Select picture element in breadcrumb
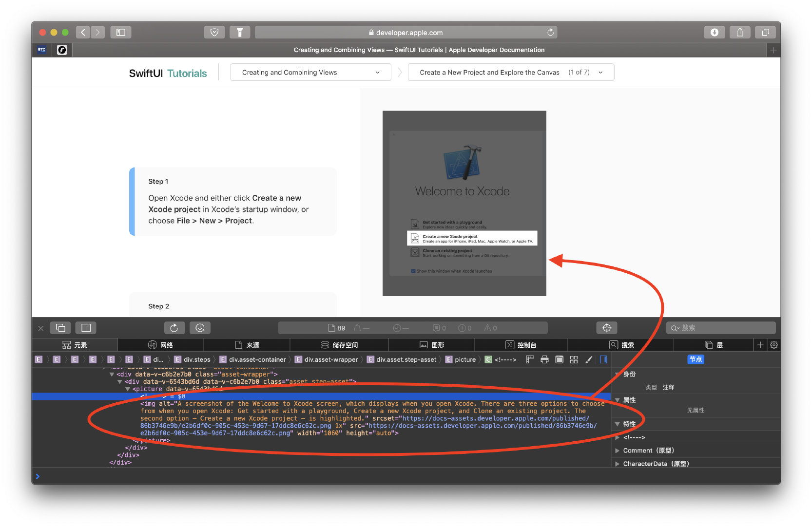This screenshot has height=526, width=812. click(x=461, y=359)
